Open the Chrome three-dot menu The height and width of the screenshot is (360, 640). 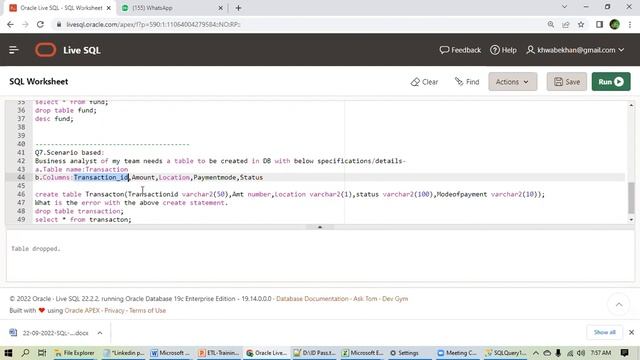click(630, 24)
